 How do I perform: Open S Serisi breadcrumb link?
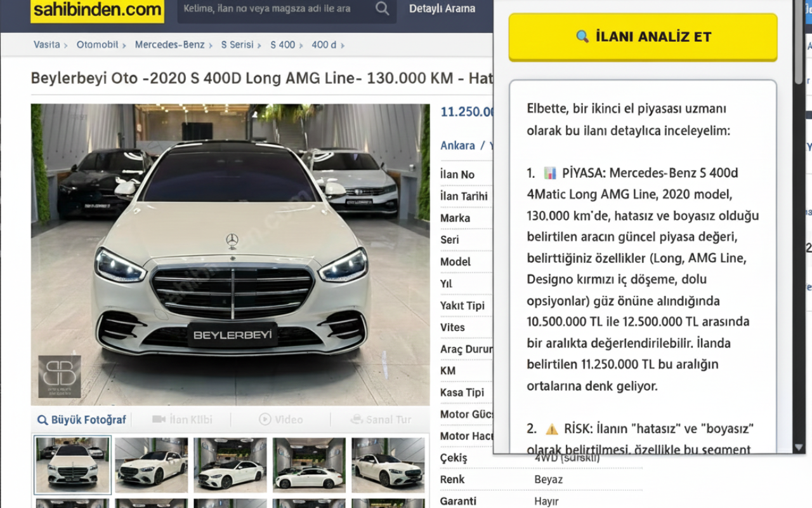[237, 44]
